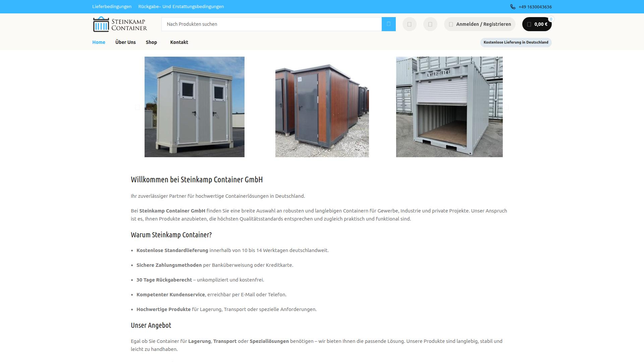Go to next carousel slide
644x362 pixels.
click(506, 107)
